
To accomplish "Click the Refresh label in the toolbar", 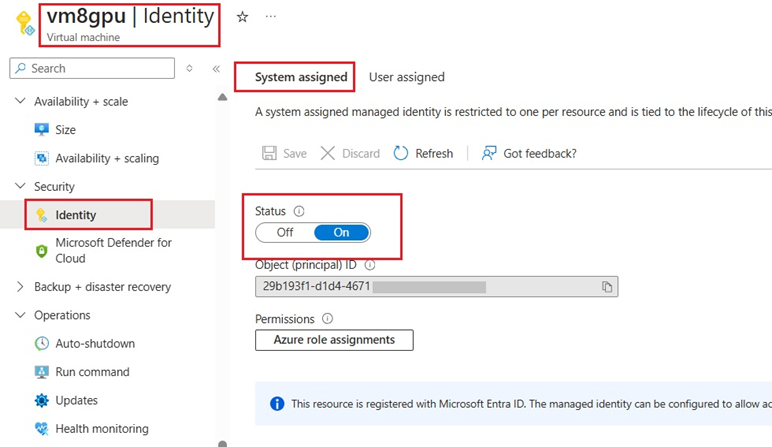I will tap(434, 154).
